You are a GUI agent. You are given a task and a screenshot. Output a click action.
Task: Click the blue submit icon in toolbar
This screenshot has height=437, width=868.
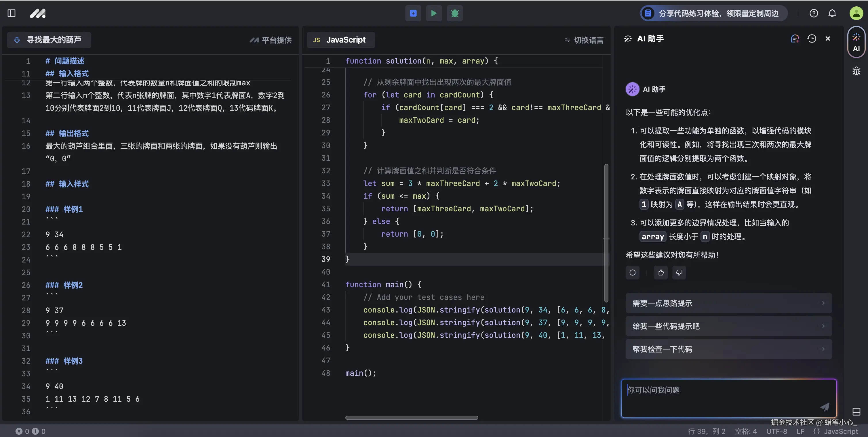point(413,13)
